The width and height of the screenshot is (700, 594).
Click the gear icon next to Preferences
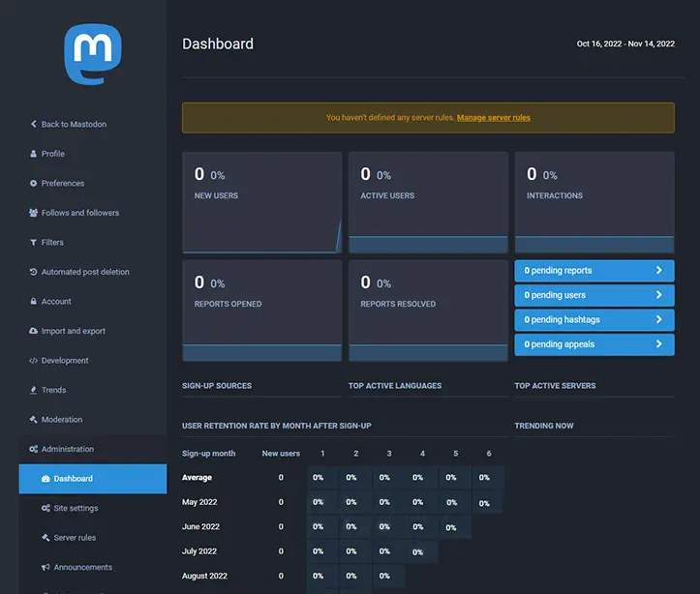[34, 183]
